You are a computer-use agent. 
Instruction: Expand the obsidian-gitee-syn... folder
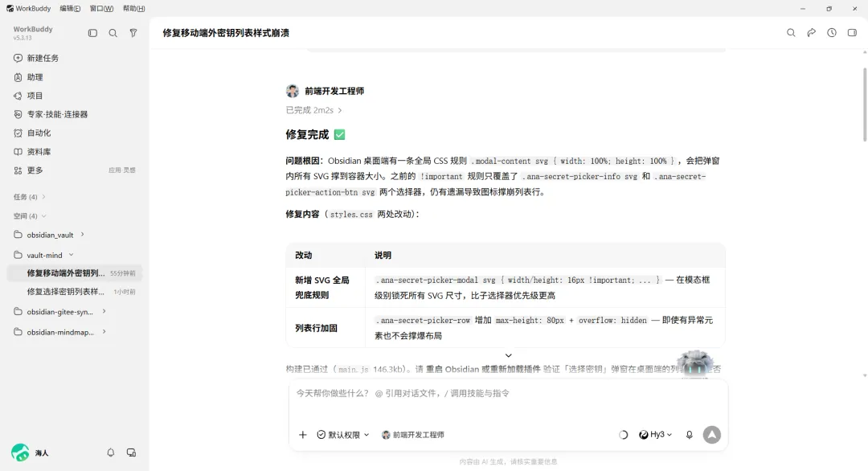coord(104,312)
